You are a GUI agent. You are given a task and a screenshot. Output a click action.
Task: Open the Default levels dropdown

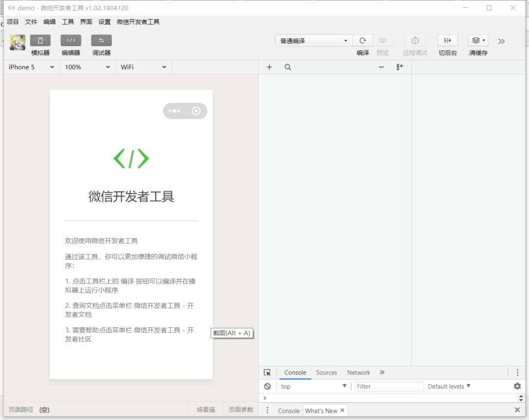coord(449,387)
